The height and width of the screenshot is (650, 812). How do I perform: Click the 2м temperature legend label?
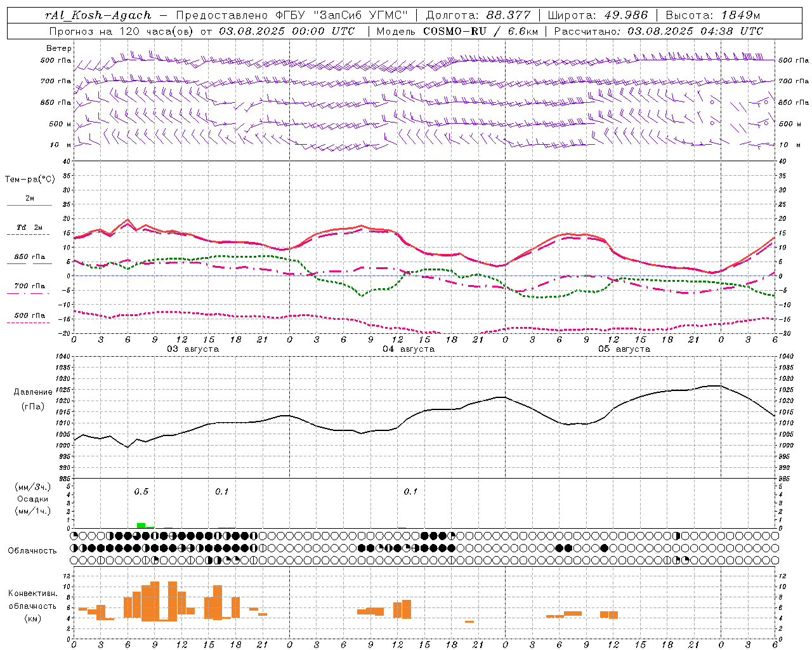(x=30, y=198)
